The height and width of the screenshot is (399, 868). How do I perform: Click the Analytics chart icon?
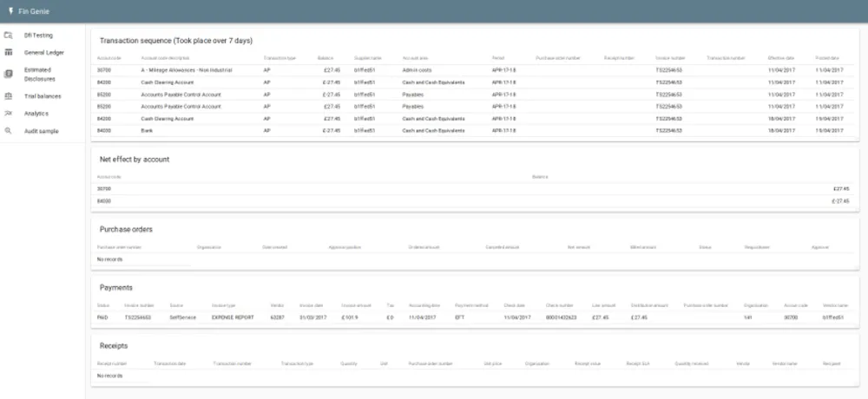[x=9, y=114]
